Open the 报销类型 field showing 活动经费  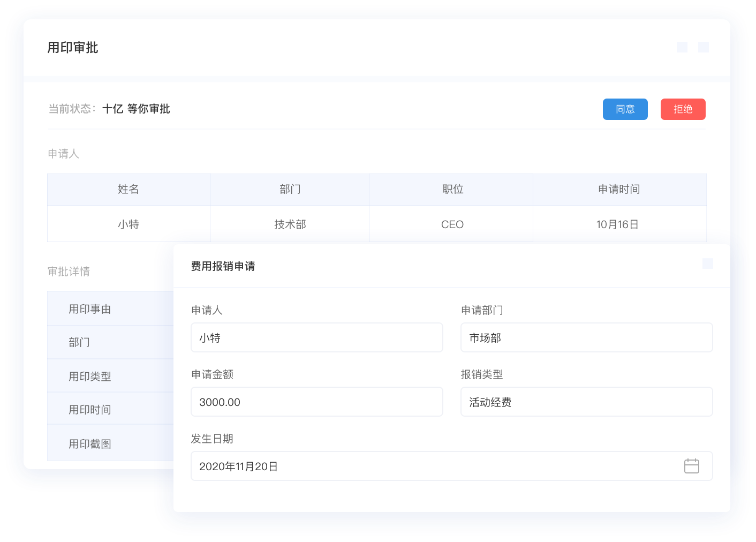(587, 402)
